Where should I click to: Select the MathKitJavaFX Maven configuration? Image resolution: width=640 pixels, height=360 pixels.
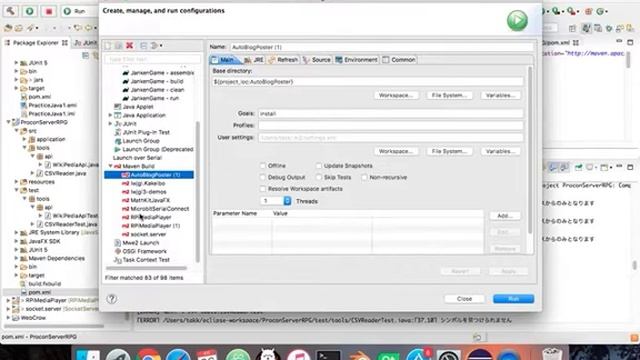(150, 200)
